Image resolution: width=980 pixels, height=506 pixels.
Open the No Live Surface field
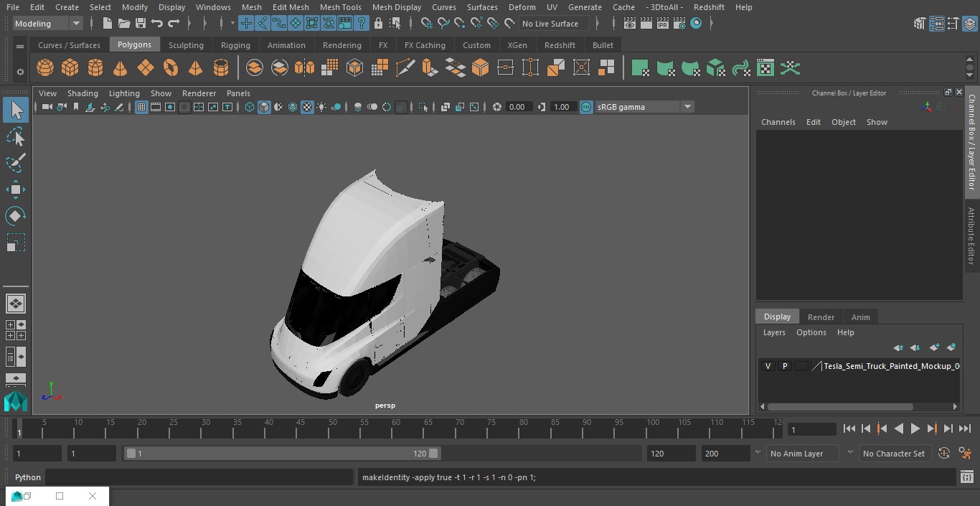tap(553, 24)
